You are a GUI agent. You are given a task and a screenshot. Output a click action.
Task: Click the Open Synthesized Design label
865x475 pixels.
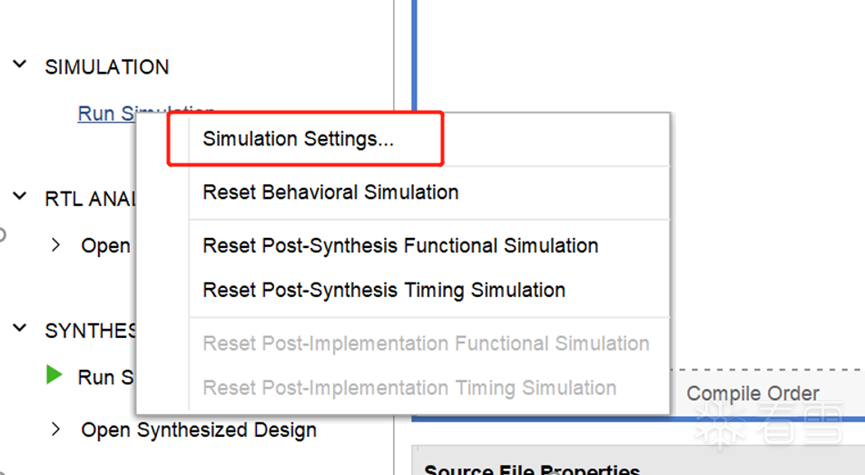[x=198, y=430]
